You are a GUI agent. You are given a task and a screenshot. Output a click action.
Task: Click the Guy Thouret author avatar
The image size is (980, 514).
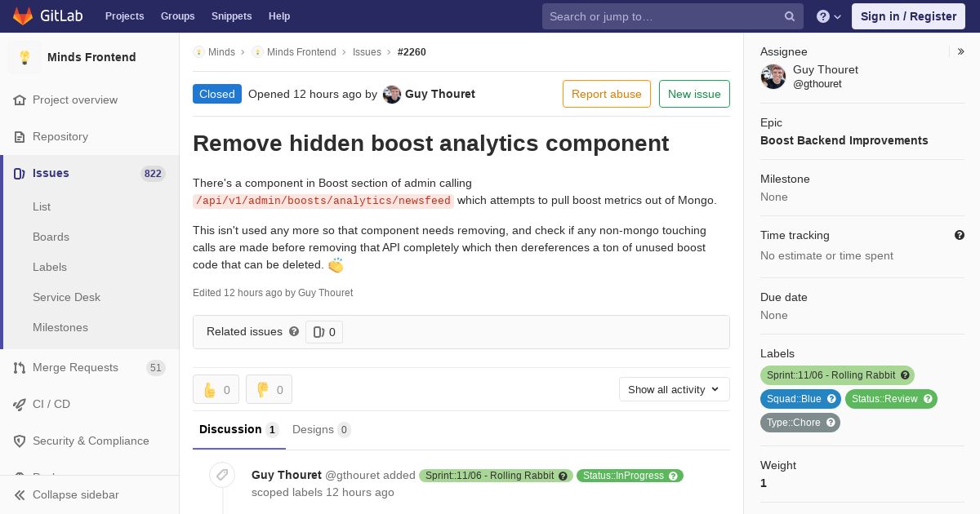click(x=392, y=94)
